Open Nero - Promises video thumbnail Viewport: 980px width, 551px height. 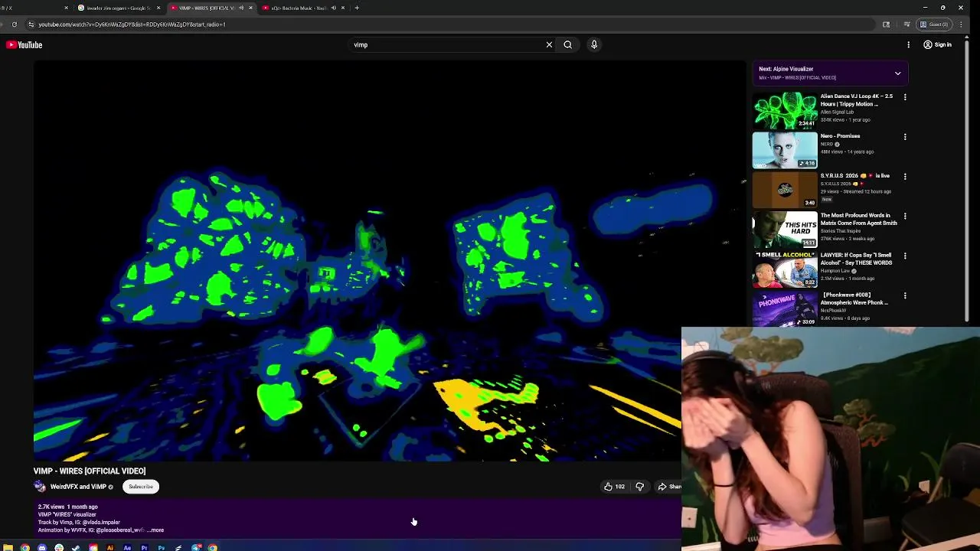click(785, 150)
